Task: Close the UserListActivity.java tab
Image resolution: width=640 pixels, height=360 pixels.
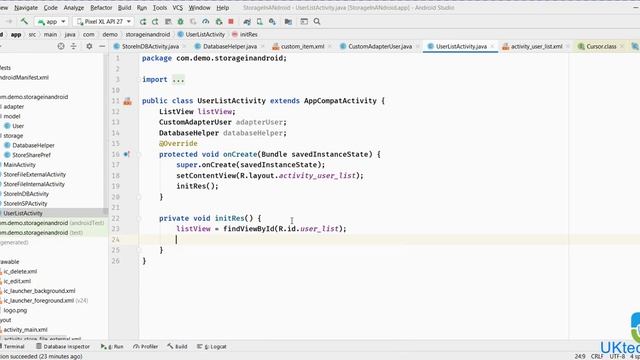Action: (x=492, y=47)
